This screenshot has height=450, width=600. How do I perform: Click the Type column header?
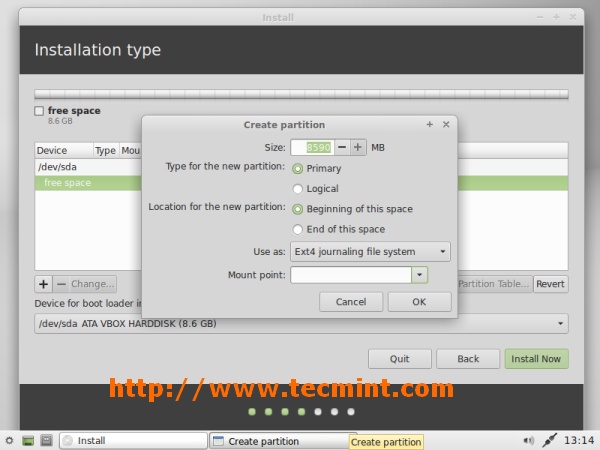click(106, 150)
